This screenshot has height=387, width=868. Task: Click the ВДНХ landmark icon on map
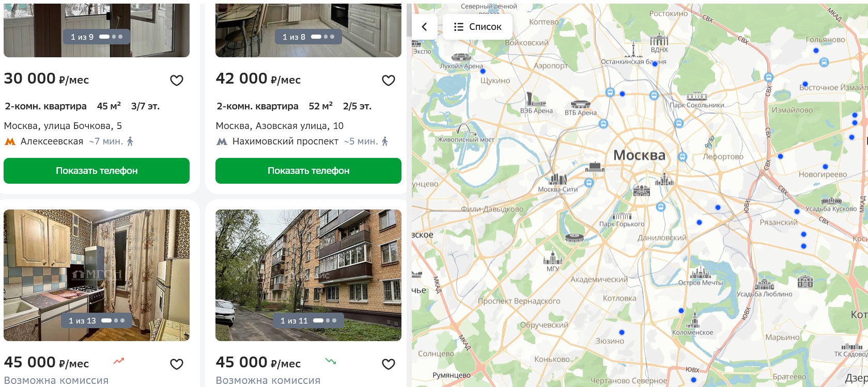pyautogui.click(x=659, y=39)
